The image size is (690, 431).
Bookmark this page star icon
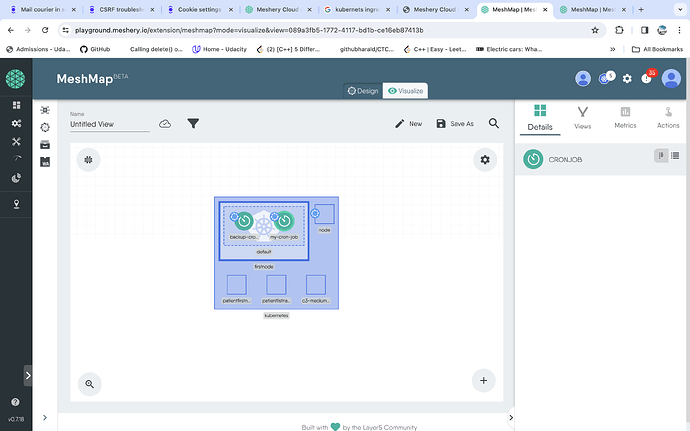click(595, 30)
